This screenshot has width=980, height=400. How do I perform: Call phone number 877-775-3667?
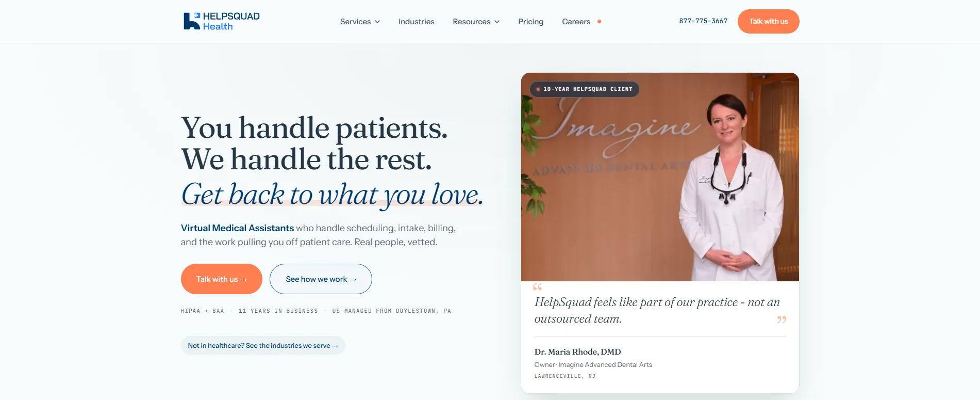point(703,21)
